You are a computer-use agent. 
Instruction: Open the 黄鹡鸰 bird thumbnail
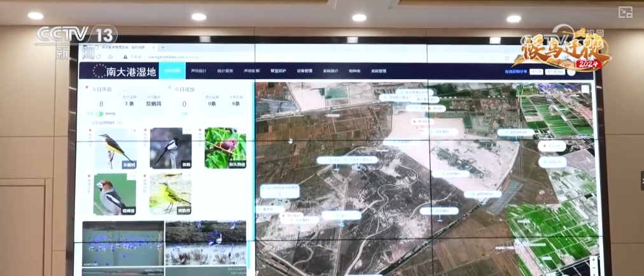coord(170,194)
